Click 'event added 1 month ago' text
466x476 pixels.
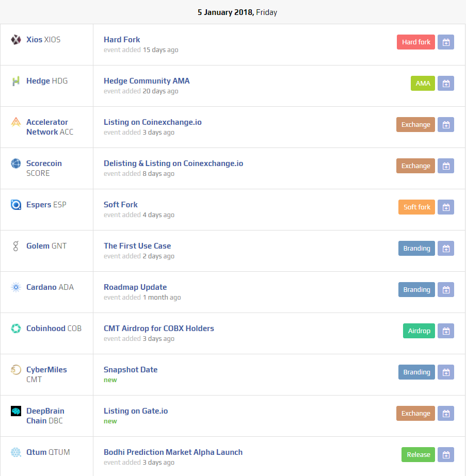coord(142,298)
